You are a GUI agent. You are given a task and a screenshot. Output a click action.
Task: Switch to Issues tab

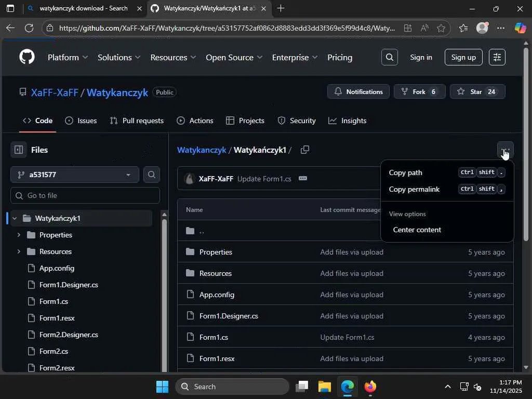coord(81,121)
